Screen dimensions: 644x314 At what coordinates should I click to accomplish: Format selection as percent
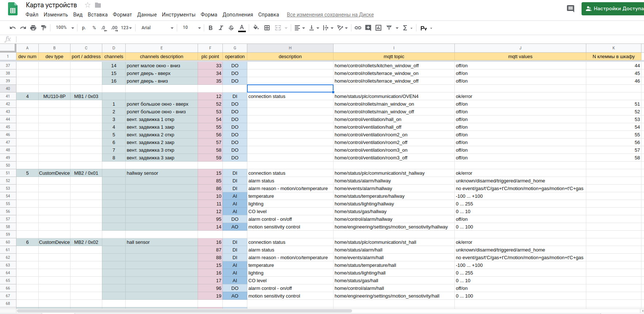coord(94,28)
